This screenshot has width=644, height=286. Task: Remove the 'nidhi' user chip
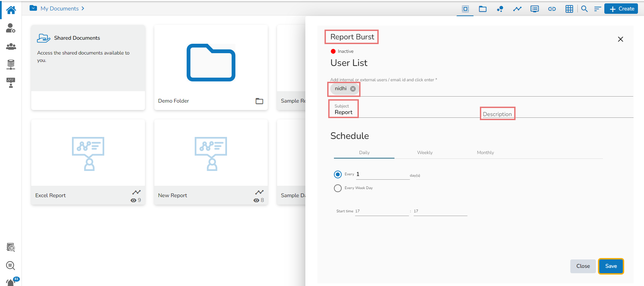tap(353, 89)
